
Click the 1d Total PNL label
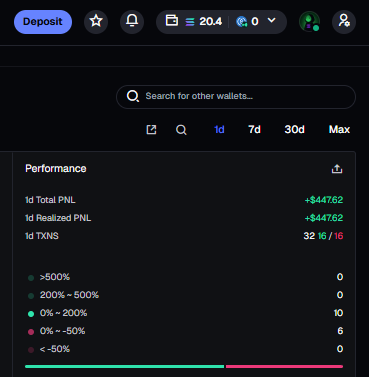point(50,200)
